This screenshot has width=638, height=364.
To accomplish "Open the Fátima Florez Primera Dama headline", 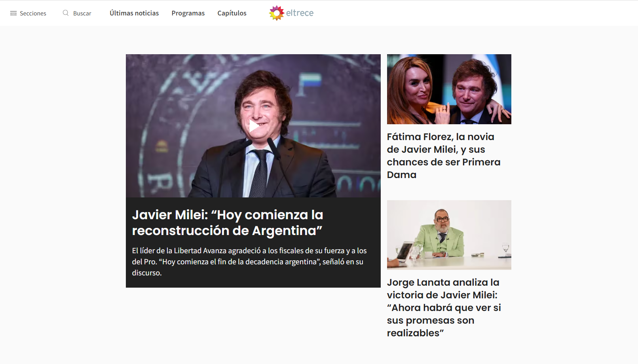I will coord(444,155).
